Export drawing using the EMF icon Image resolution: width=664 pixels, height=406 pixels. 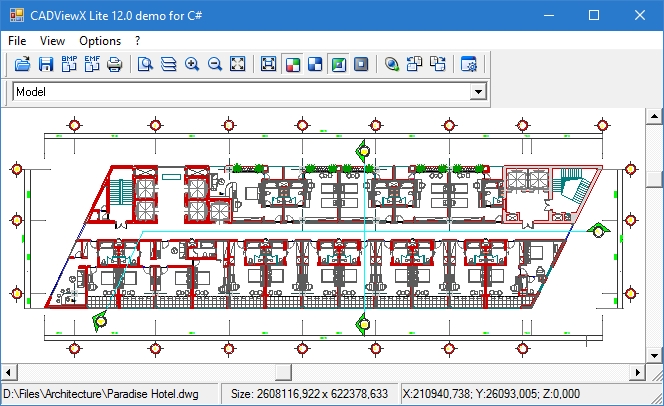pyautogui.click(x=92, y=65)
